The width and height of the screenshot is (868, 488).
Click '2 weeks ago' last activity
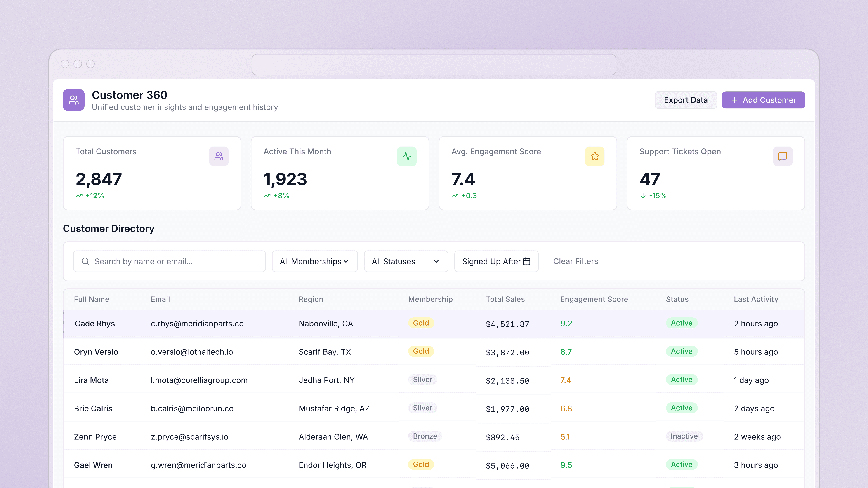point(757,437)
